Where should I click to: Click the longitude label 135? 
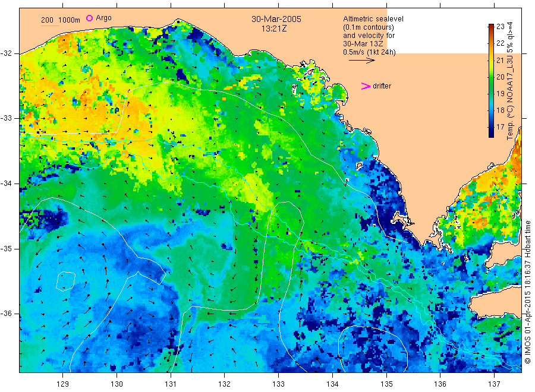pos(386,384)
